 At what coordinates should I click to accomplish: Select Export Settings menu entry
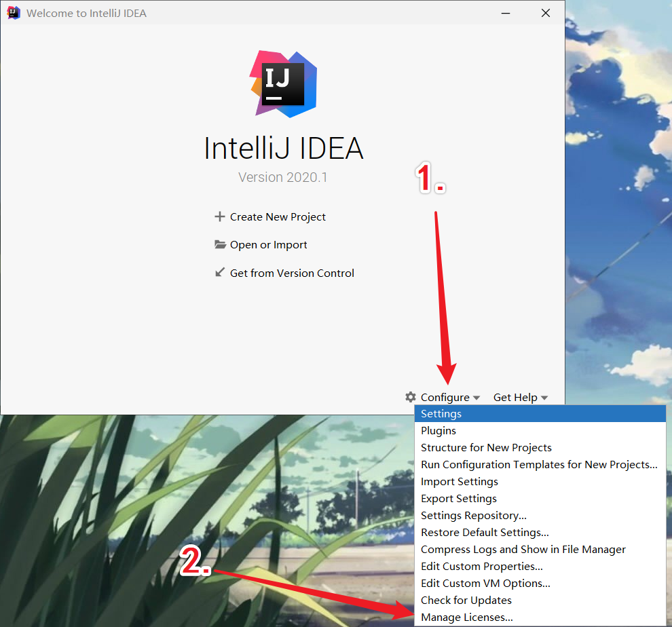pyautogui.click(x=540, y=499)
